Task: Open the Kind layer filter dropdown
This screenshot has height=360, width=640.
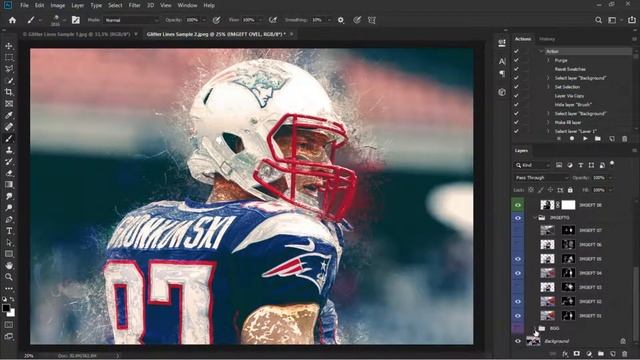Action: [x=532, y=165]
